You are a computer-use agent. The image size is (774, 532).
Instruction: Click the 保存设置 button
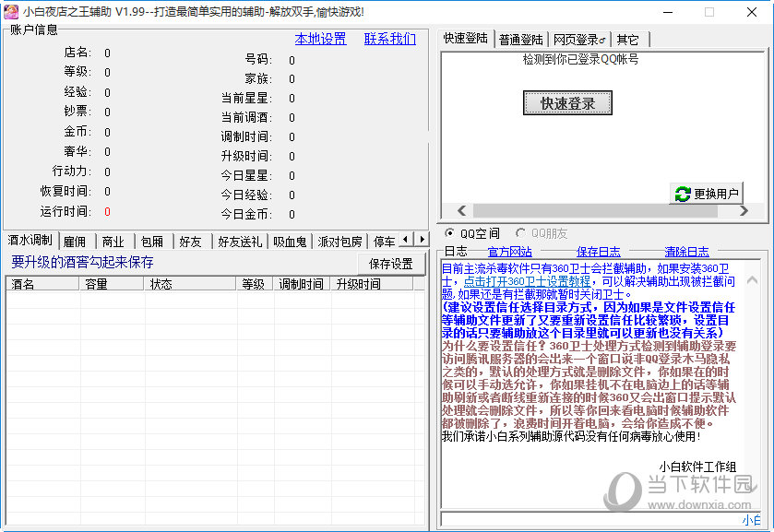[x=390, y=264]
